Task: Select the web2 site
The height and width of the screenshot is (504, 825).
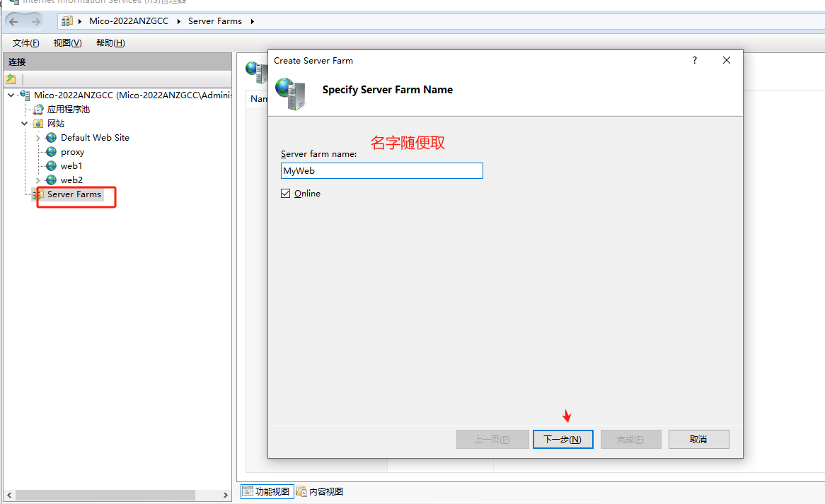Action: 71,180
